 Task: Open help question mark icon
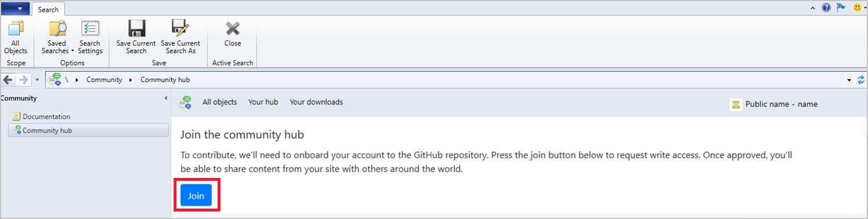826,8
